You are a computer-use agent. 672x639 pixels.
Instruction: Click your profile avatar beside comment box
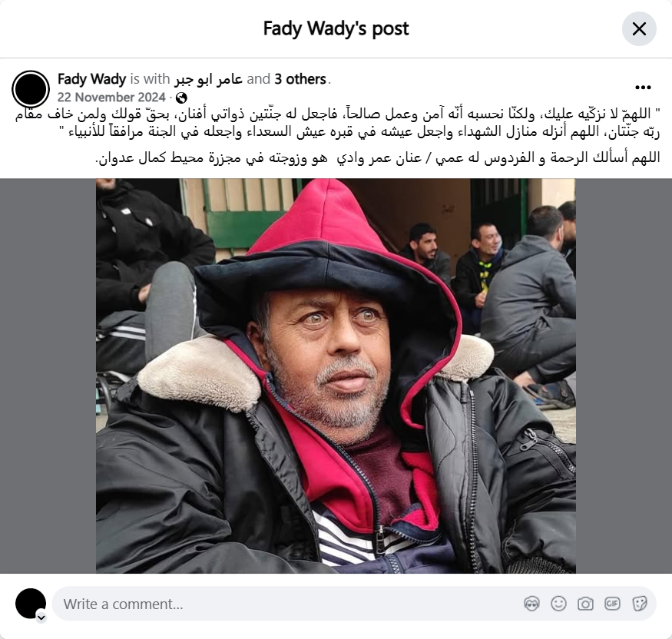31,604
